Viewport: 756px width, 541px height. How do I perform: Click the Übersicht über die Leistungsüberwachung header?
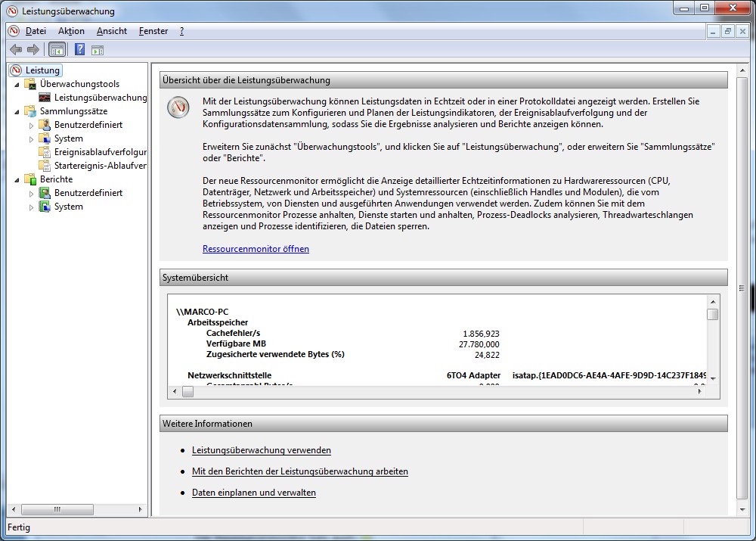point(444,80)
